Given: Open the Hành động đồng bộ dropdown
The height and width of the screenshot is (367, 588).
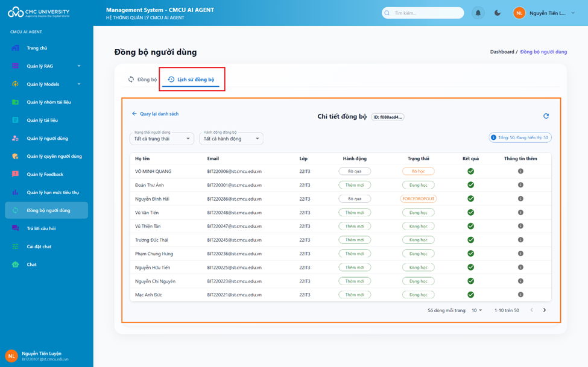Looking at the screenshot, I should pyautogui.click(x=231, y=139).
